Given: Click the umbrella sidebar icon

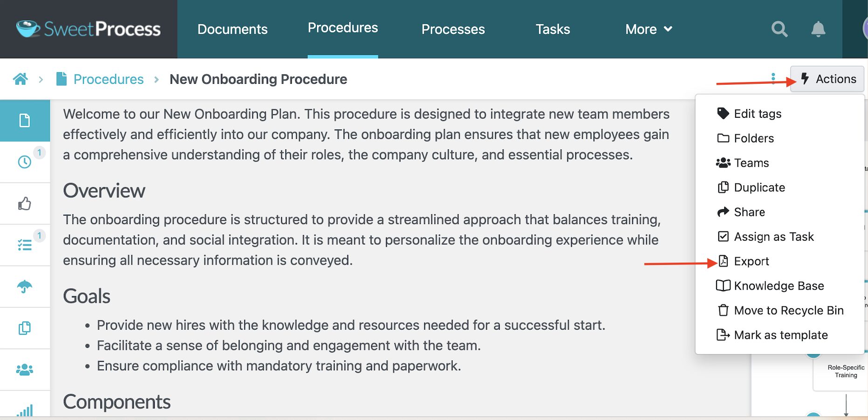Looking at the screenshot, I should (25, 286).
